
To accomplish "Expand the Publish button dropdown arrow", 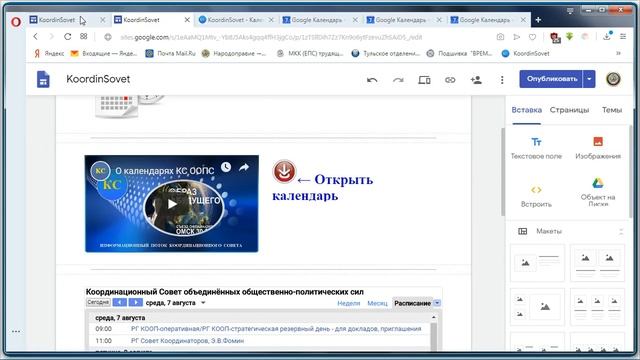I will 589,79.
